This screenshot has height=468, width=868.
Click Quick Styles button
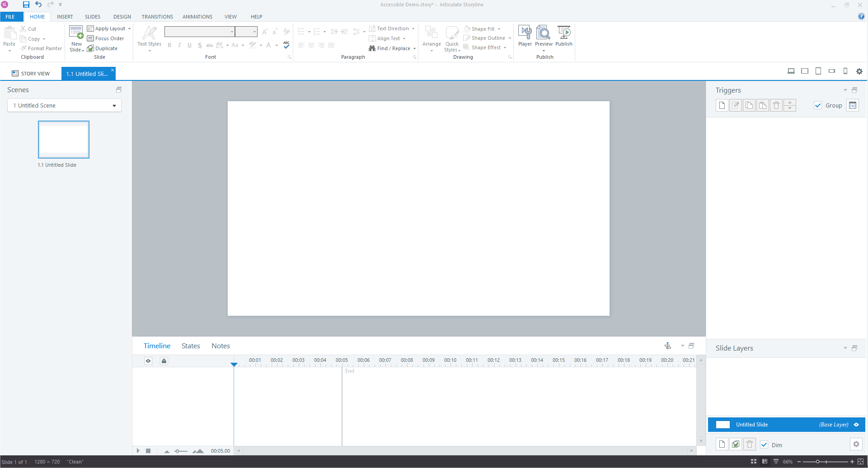(452, 39)
